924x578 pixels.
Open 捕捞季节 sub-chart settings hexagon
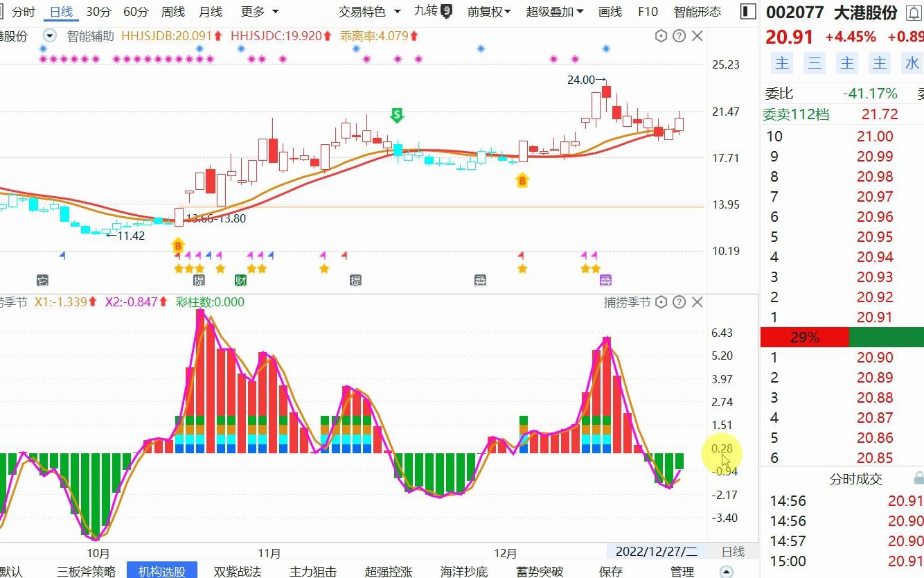click(661, 302)
